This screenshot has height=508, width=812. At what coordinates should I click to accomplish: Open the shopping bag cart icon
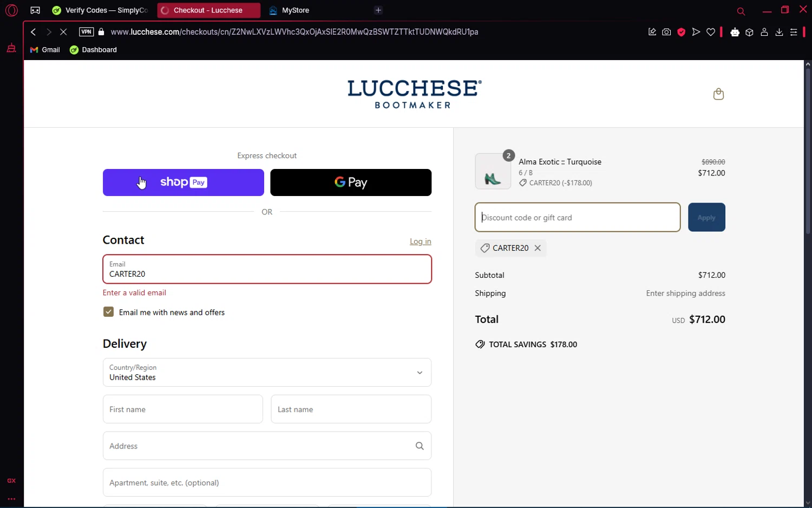pyautogui.click(x=718, y=94)
